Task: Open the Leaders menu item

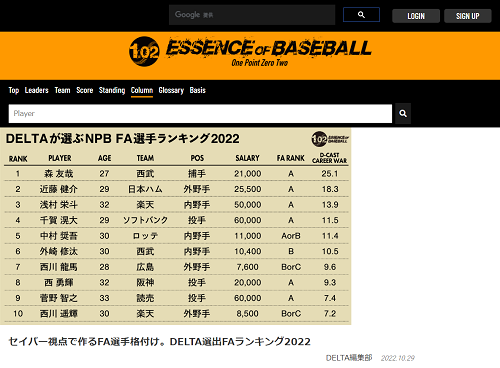Action: [x=37, y=90]
